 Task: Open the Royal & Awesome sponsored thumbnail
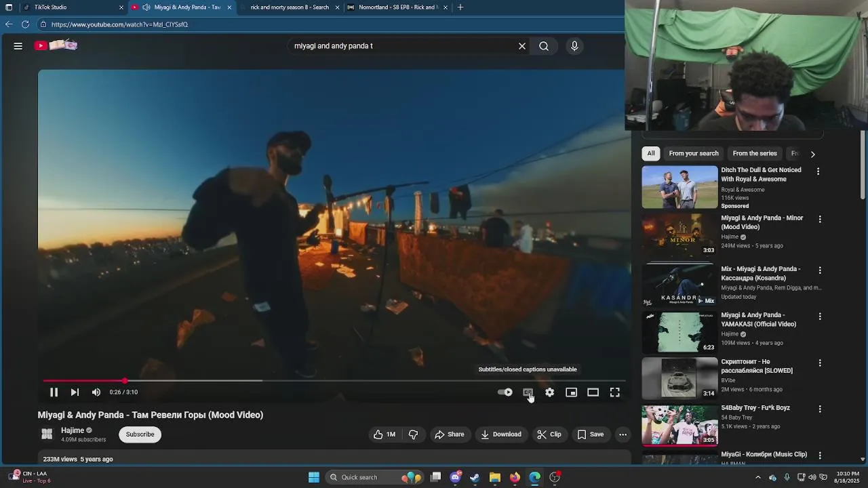click(679, 187)
